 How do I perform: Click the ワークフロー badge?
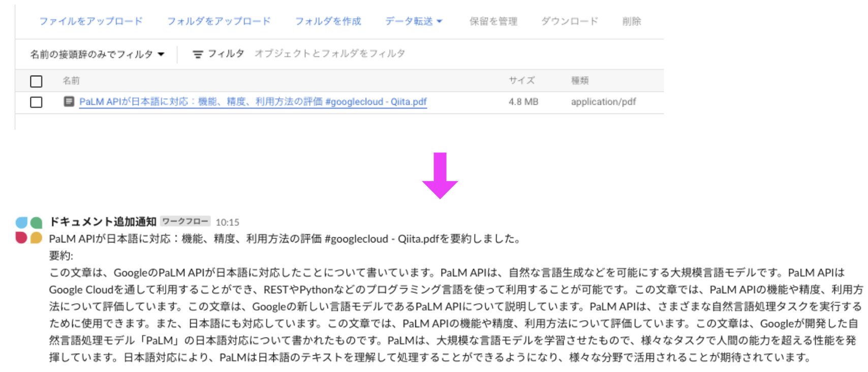coord(185,222)
